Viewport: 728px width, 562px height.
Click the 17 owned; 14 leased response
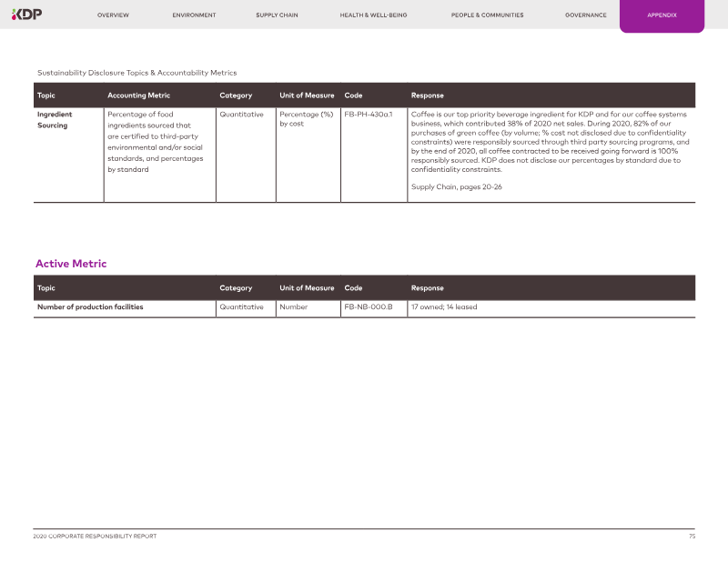(444, 307)
